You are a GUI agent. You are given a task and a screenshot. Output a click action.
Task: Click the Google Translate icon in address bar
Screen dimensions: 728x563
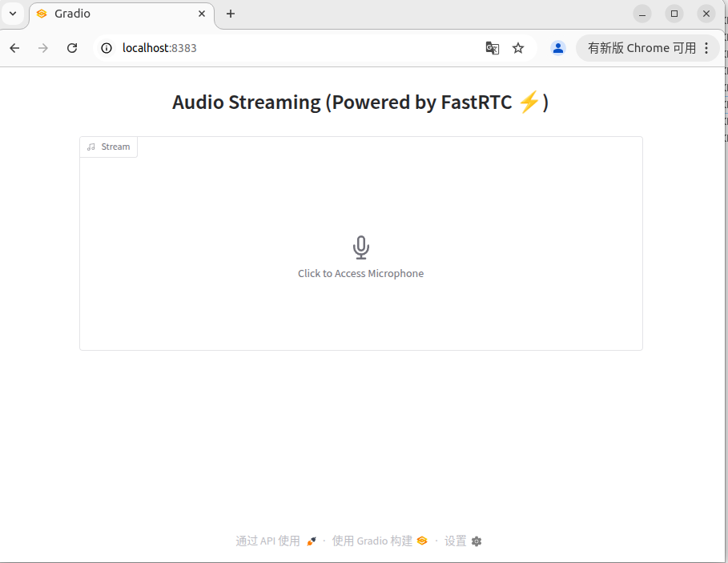point(492,48)
